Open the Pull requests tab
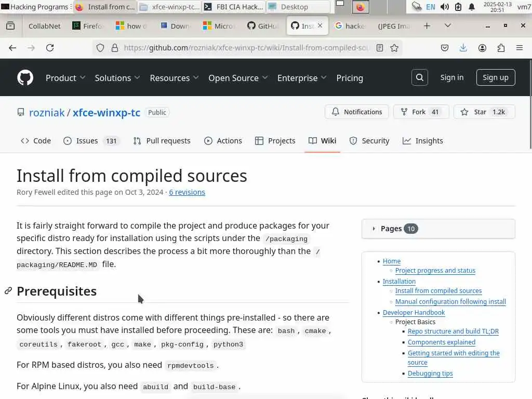 tap(162, 141)
